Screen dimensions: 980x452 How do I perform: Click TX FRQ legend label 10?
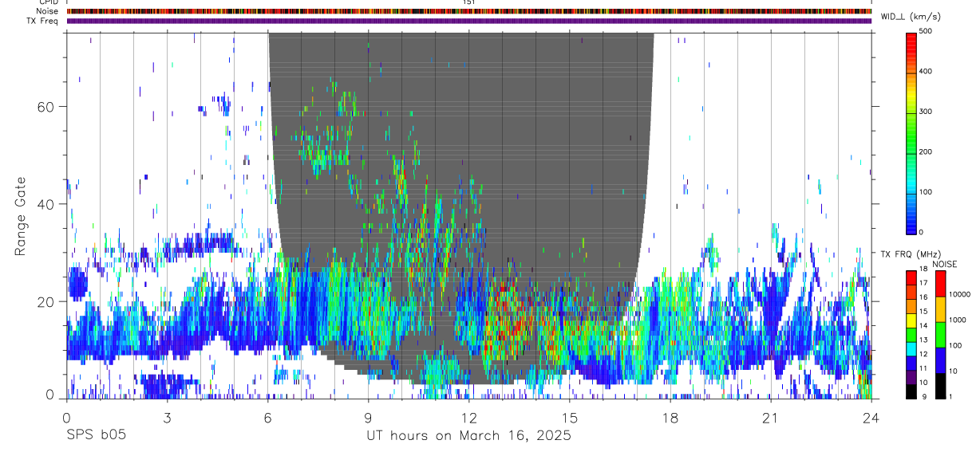(x=923, y=382)
